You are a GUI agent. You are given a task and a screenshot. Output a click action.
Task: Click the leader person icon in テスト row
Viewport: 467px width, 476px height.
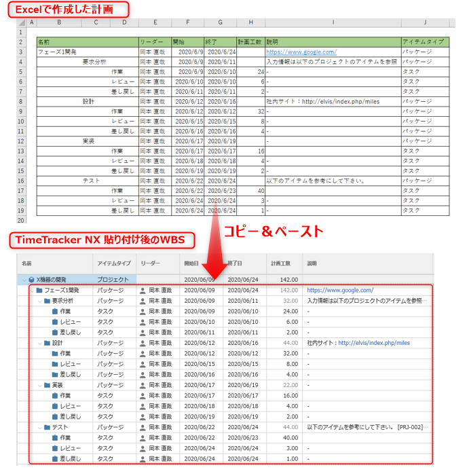coord(143,427)
